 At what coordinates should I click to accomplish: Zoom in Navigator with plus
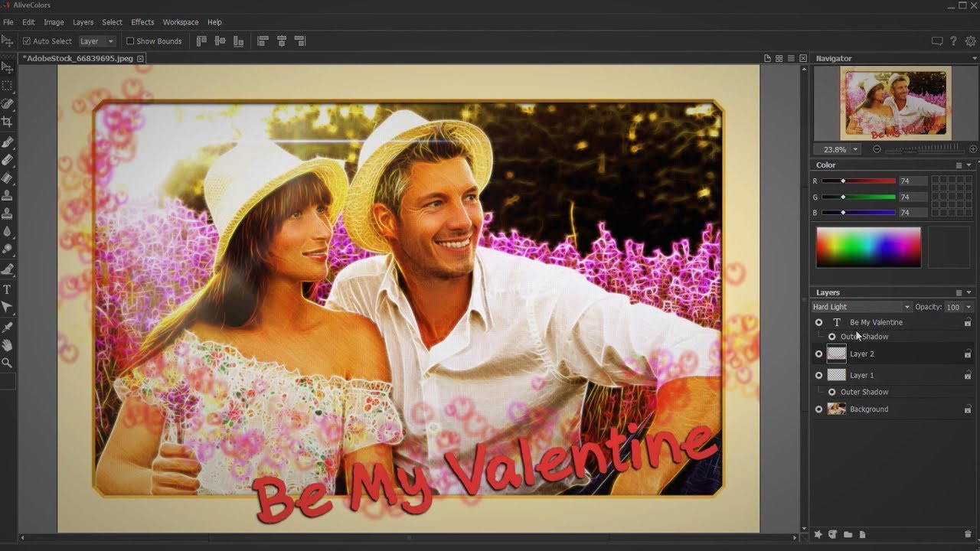(x=973, y=149)
